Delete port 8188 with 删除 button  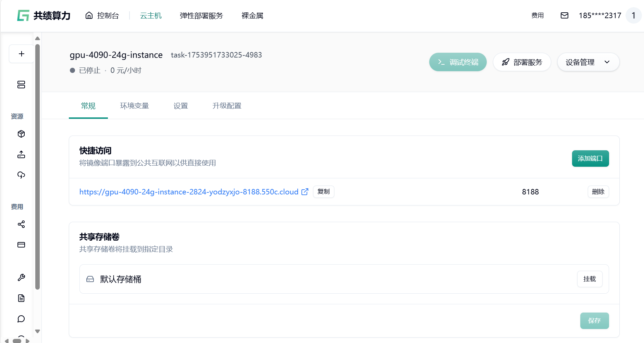pyautogui.click(x=598, y=192)
